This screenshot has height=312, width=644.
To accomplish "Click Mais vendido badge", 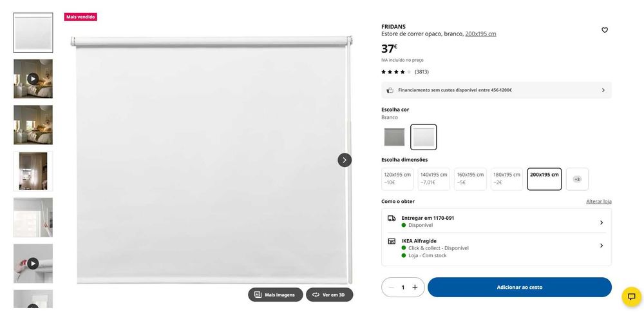I will [x=80, y=17].
